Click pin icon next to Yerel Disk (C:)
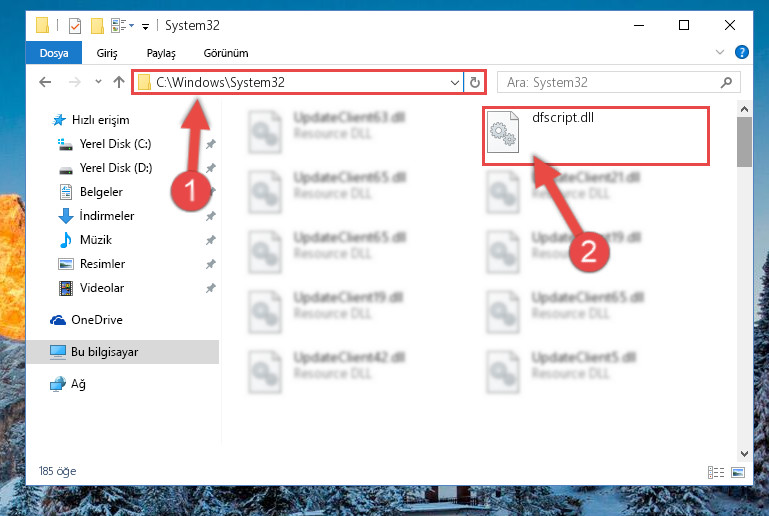This screenshot has width=769, height=516. pos(210,144)
